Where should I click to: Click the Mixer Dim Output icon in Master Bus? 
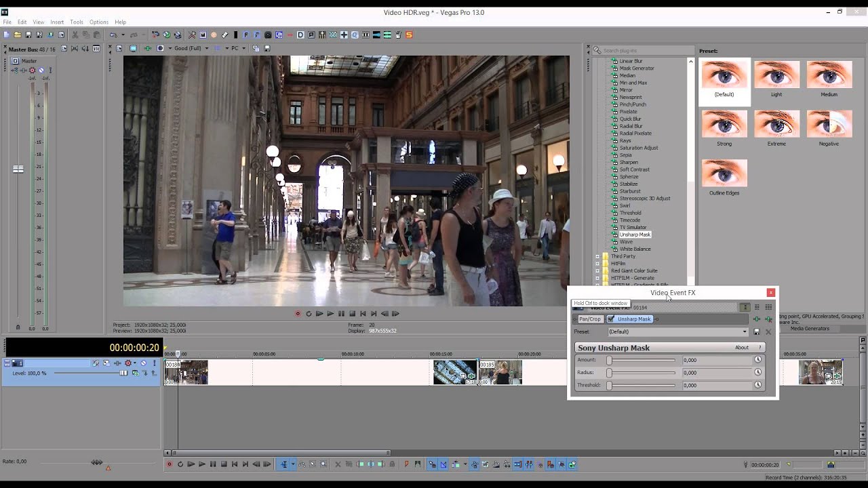85,48
